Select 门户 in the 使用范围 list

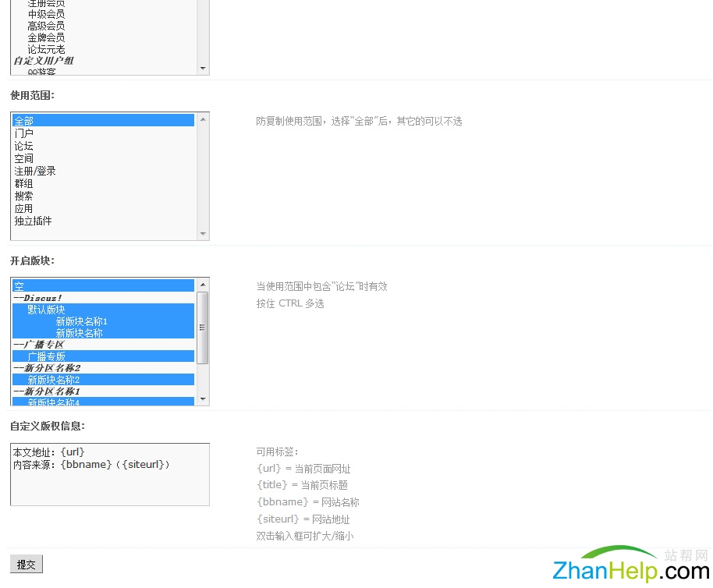pos(103,133)
